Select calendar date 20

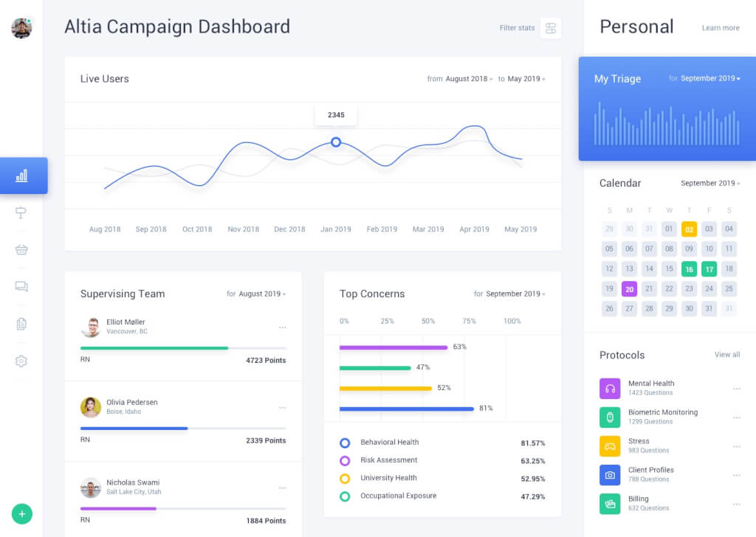[629, 289]
